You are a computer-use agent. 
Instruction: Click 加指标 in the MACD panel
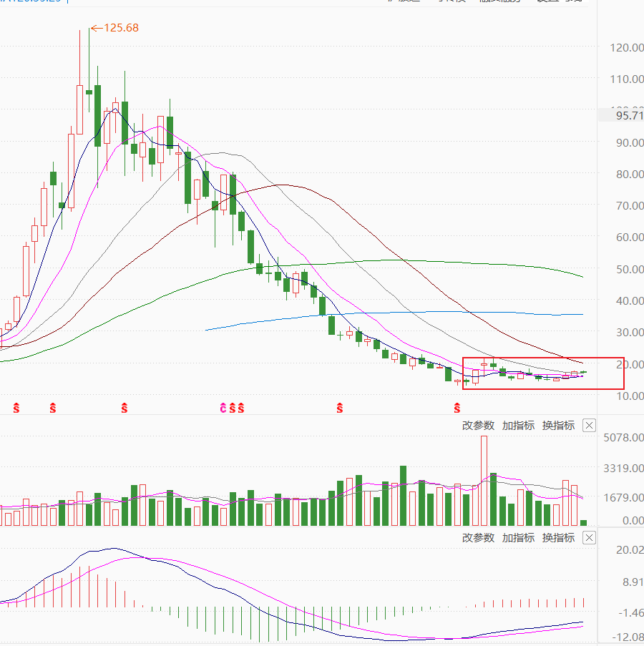518,538
